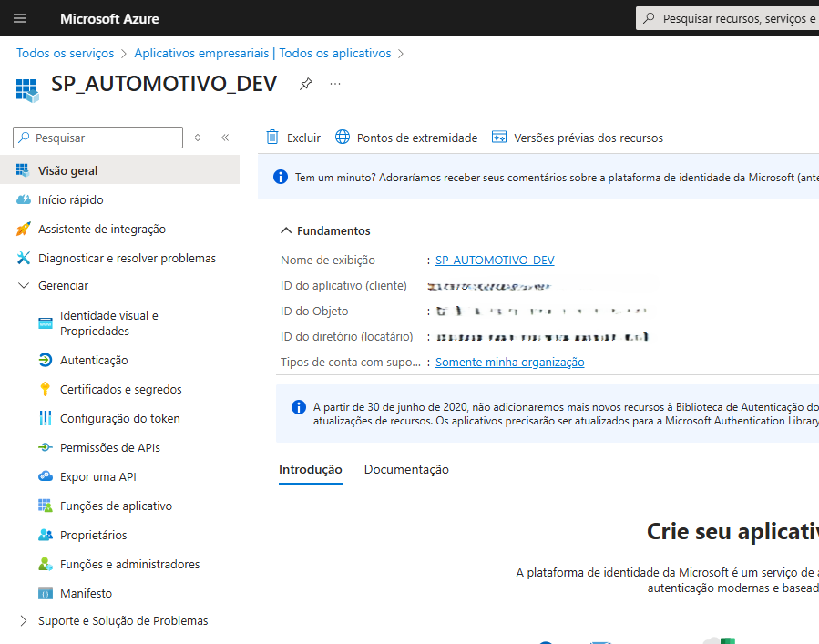
Task: Collapse the Fundamentos section
Action: point(286,230)
